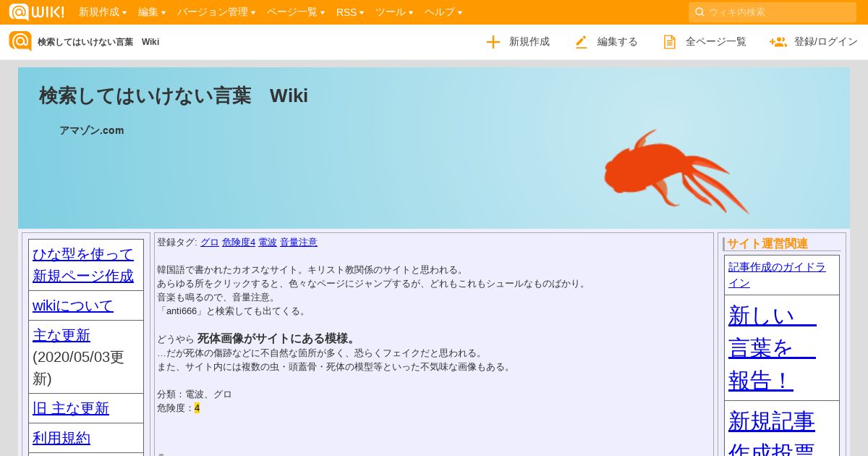Click the line 音楽も鳴るので、音量注意。
The image size is (868, 456).
click(x=218, y=297)
